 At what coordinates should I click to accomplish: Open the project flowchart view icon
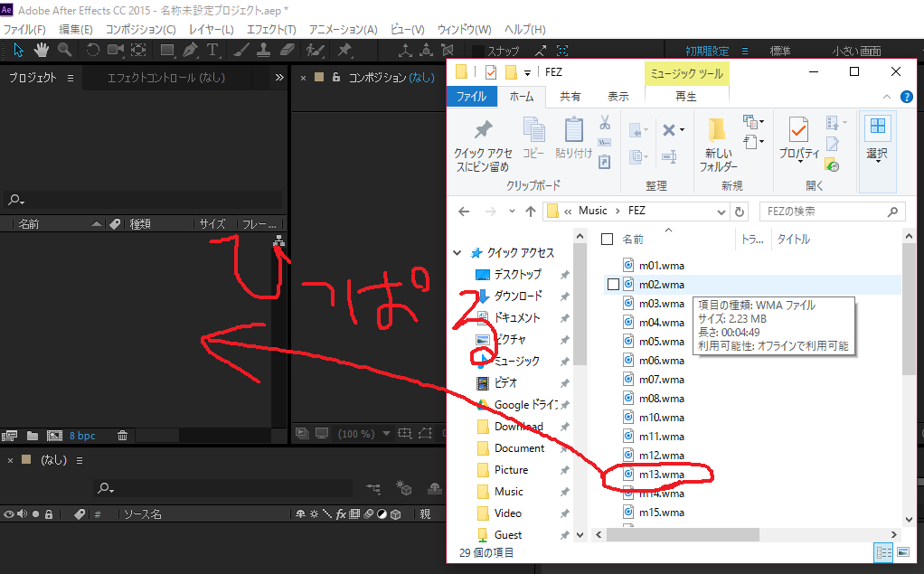278,240
